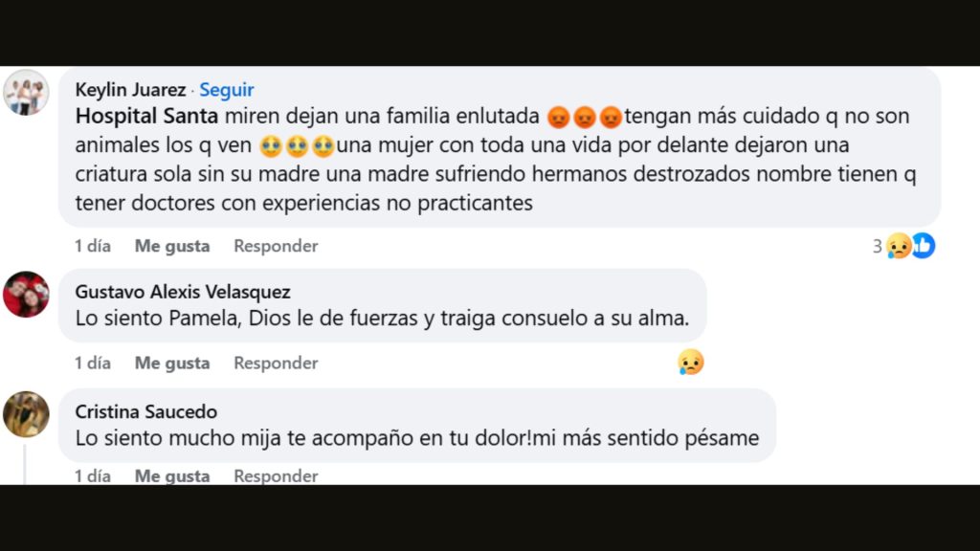Click Me gusta on Gustavo's comment
This screenshot has width=980, height=551.
click(172, 364)
